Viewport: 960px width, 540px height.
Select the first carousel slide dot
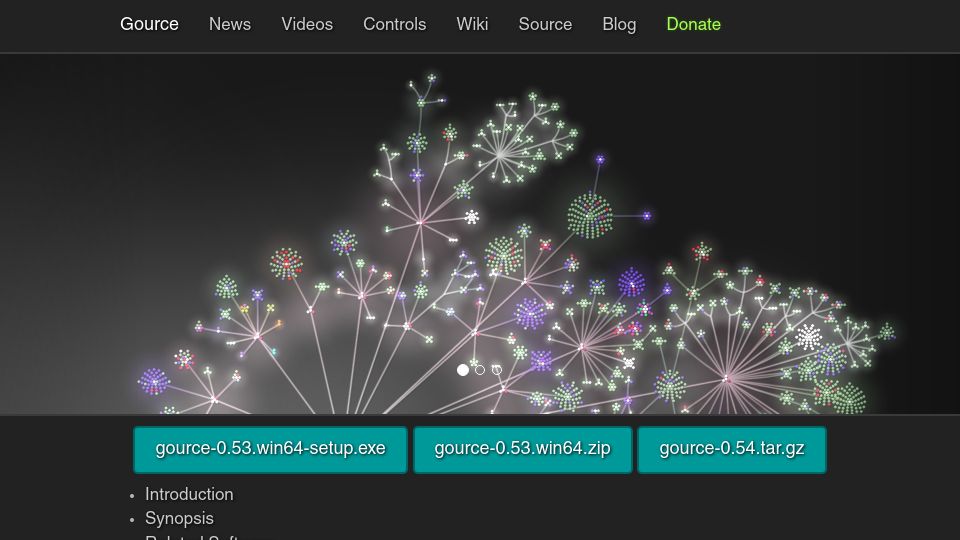point(463,370)
